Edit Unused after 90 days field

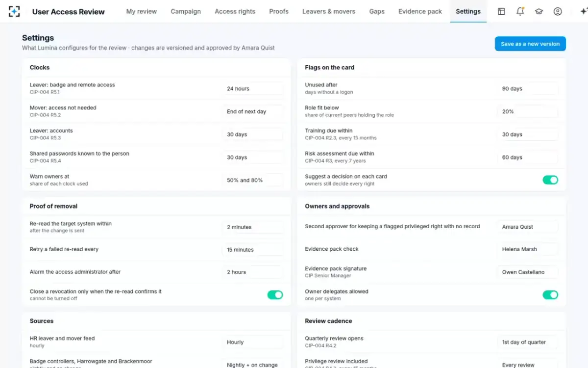pyautogui.click(x=528, y=89)
